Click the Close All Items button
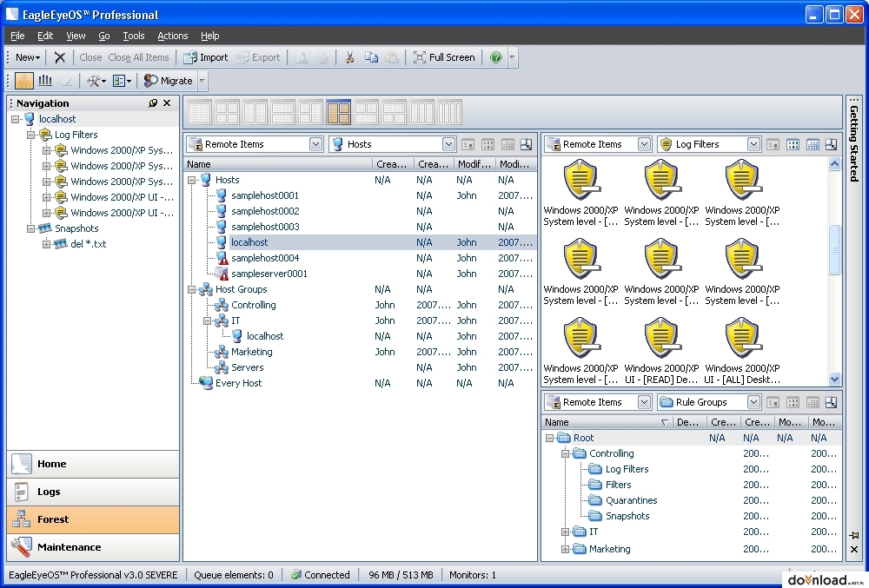Image resolution: width=869 pixels, height=588 pixels. pos(138,57)
